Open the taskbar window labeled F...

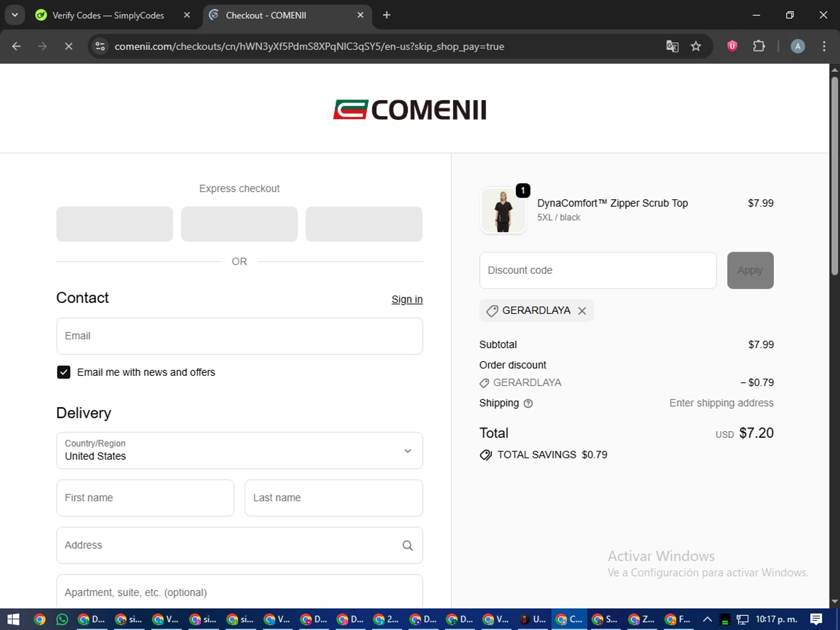pyautogui.click(x=678, y=619)
